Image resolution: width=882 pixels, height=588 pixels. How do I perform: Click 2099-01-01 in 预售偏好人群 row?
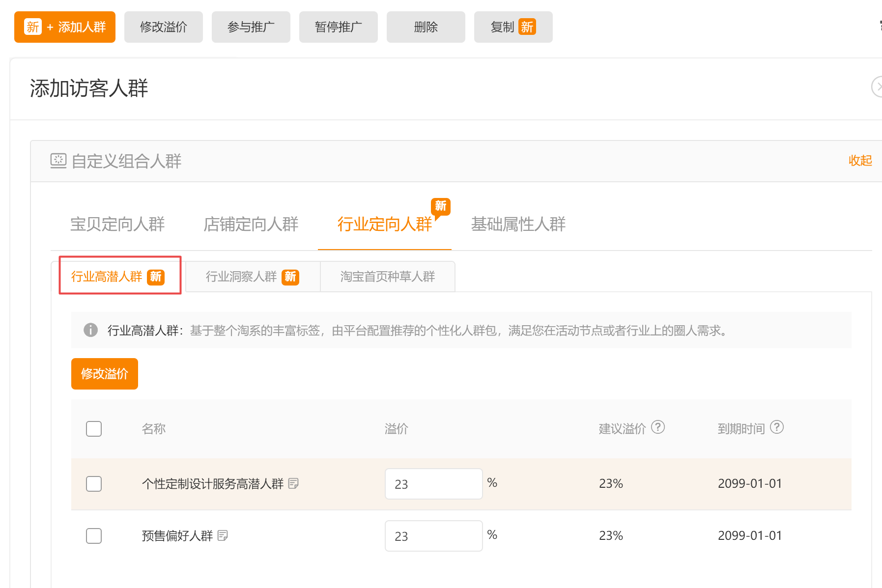pos(750,535)
